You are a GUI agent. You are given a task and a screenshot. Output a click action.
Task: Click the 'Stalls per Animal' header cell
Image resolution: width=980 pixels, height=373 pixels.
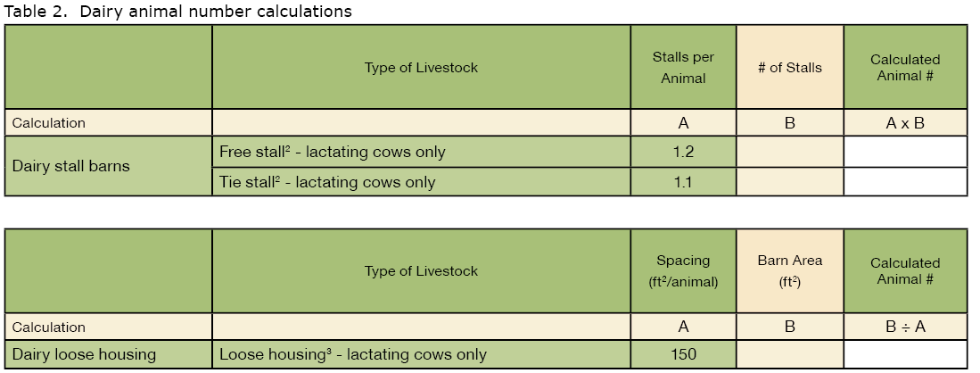(683, 68)
